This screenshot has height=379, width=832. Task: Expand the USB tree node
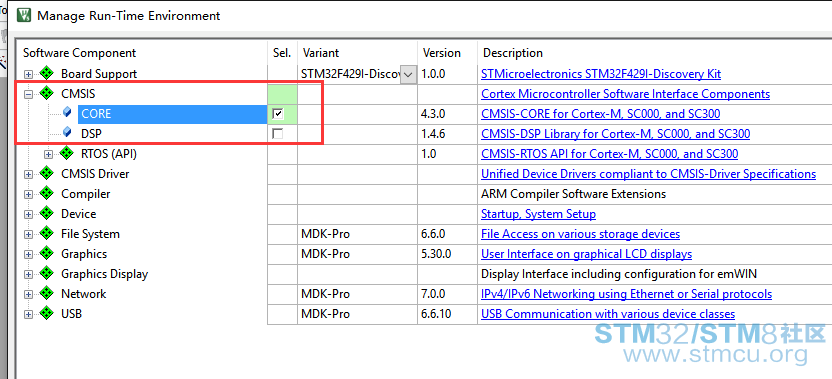(29, 315)
